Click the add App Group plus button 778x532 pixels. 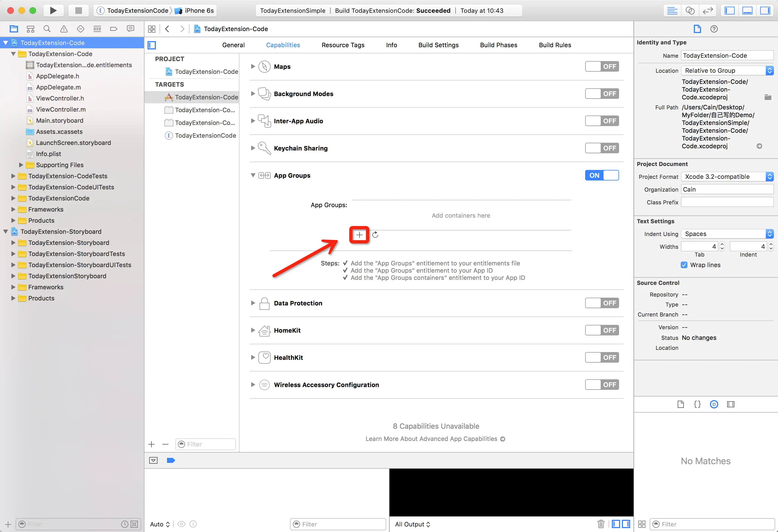point(359,235)
